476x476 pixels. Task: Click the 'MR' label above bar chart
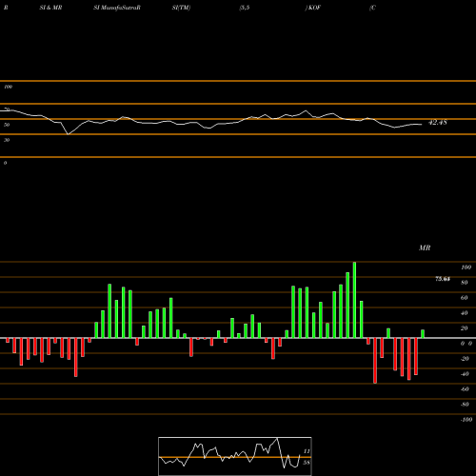pyautogui.click(x=425, y=248)
